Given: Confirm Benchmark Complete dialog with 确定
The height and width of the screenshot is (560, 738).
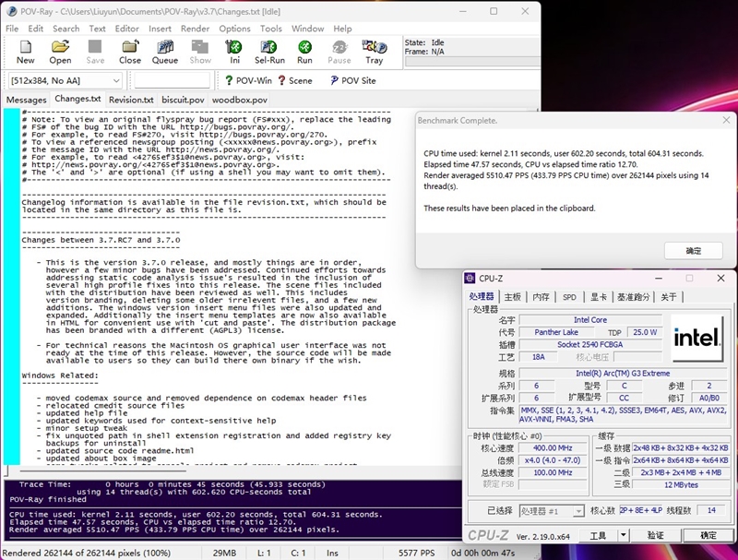Looking at the screenshot, I should point(694,251).
